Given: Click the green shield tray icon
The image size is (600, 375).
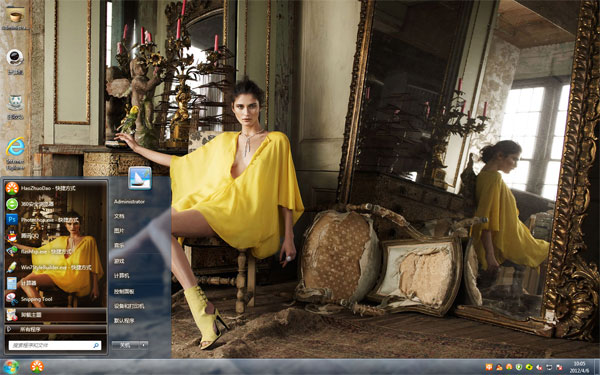Looking at the screenshot, I should 519,367.
